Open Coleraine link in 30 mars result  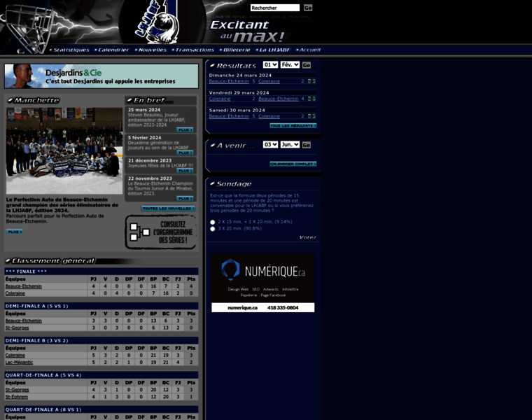click(269, 116)
